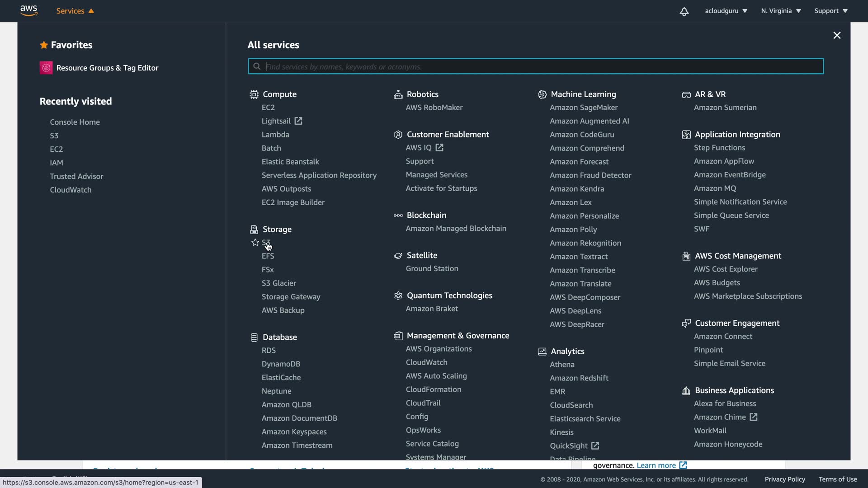Viewport: 868px width, 488px height.
Task: Open CloudFormation service link
Action: pyautogui.click(x=433, y=389)
